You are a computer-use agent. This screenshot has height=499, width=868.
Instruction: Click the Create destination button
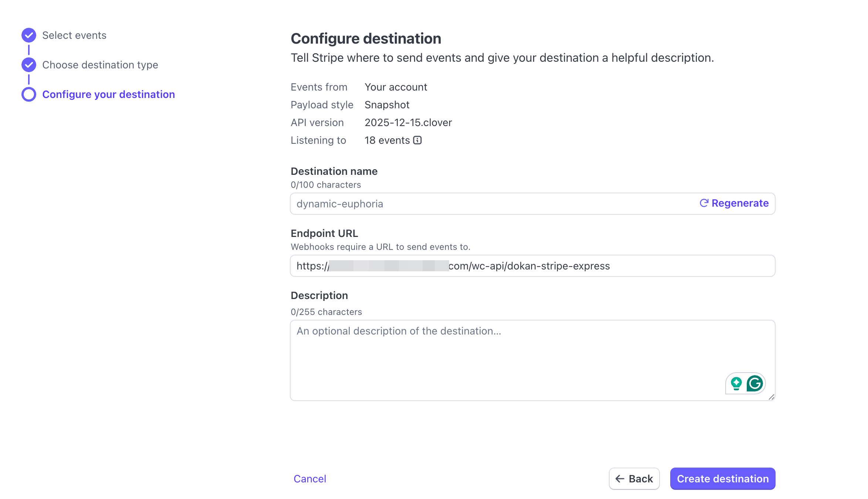pos(722,478)
